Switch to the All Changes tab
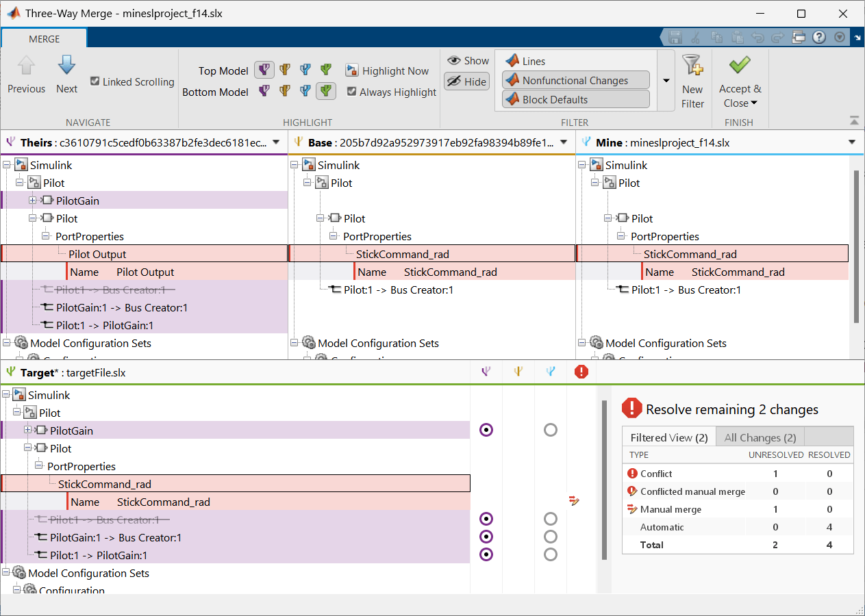Image resolution: width=865 pixels, height=616 pixels. click(760, 437)
